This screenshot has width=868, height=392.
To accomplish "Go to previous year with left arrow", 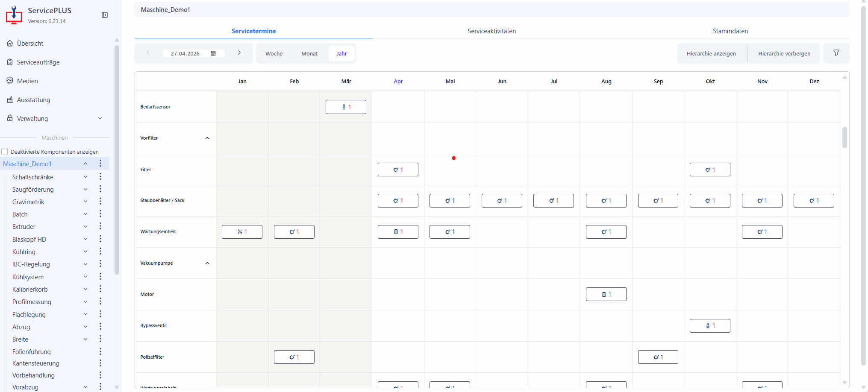I will click(148, 53).
